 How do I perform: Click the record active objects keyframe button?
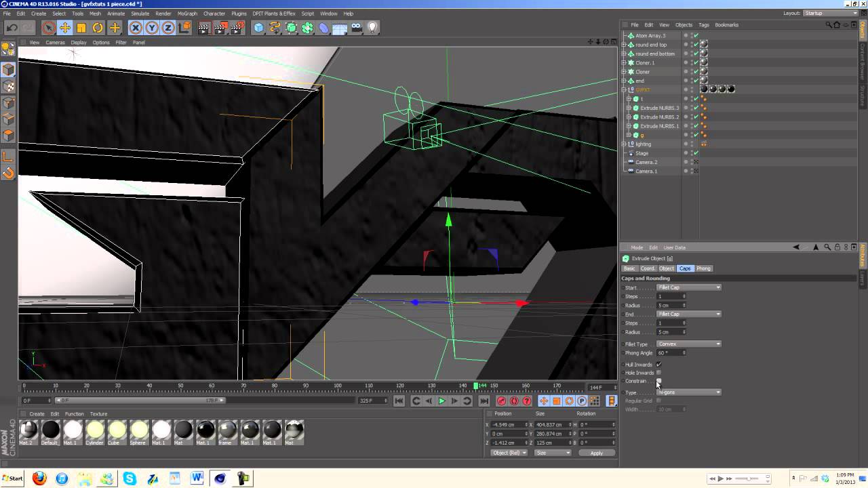(x=501, y=401)
